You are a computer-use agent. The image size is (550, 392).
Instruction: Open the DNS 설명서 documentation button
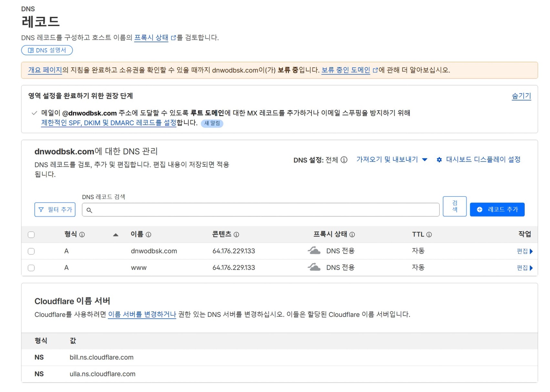(x=47, y=50)
